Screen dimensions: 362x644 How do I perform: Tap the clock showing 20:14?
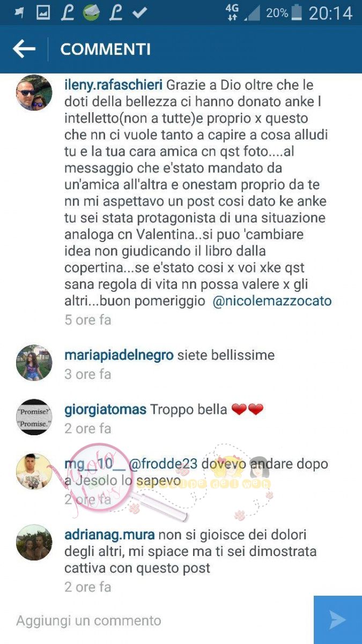click(x=331, y=13)
